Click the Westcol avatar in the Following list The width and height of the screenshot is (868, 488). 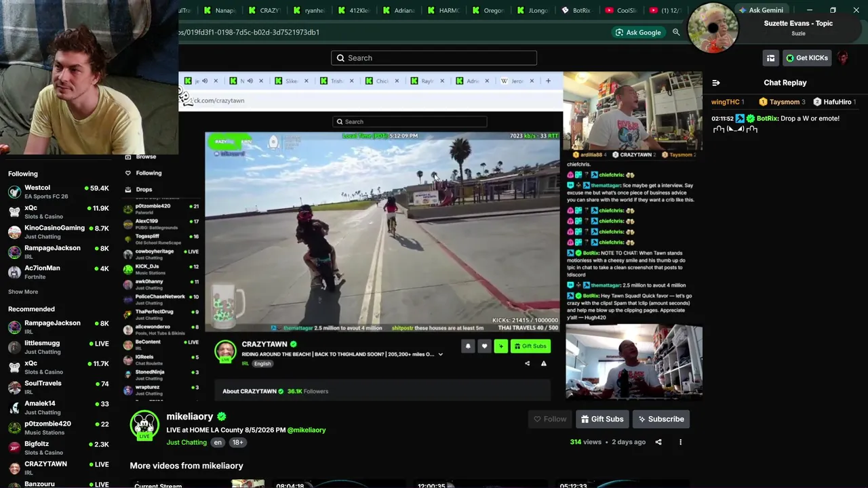point(14,192)
